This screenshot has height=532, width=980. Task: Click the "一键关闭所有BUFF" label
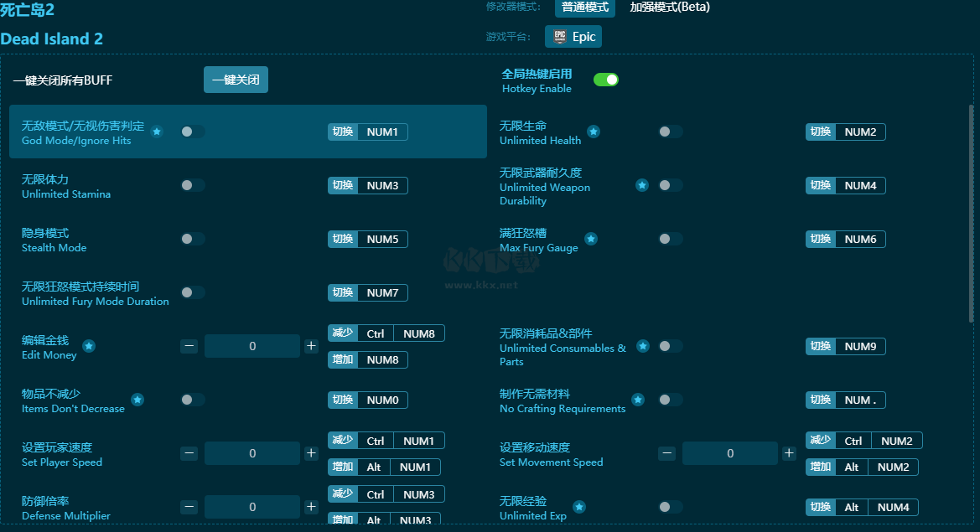click(63, 80)
